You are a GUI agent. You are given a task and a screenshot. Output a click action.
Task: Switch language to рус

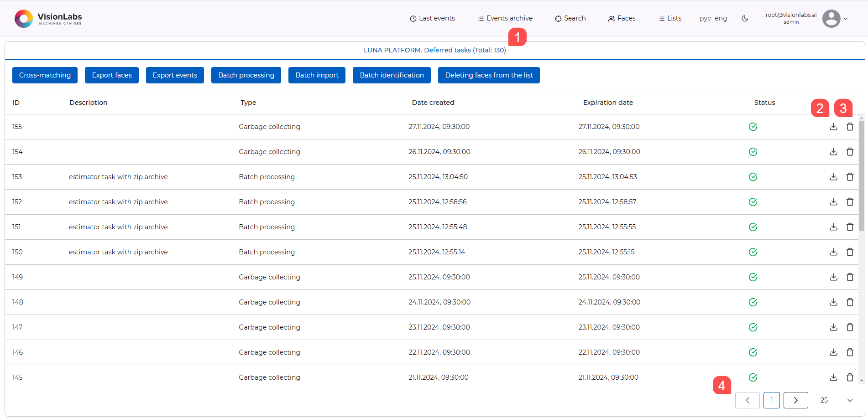coord(705,19)
